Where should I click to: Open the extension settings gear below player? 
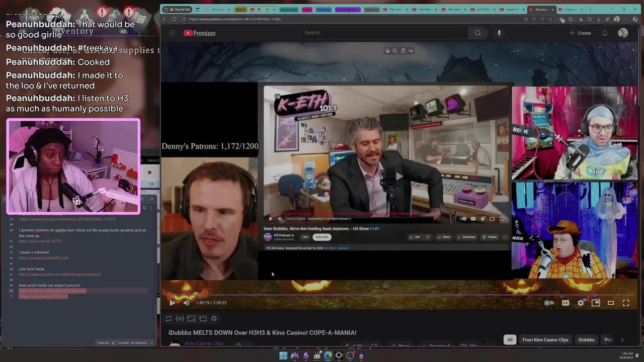point(214,318)
